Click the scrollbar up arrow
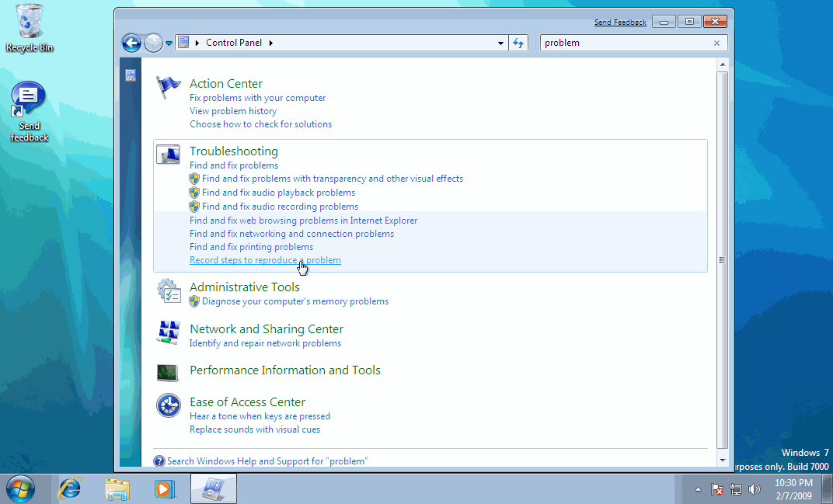The image size is (833, 504). coord(722,64)
